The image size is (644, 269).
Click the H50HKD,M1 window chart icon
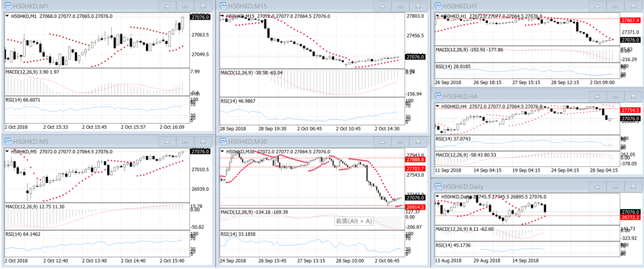point(8,6)
